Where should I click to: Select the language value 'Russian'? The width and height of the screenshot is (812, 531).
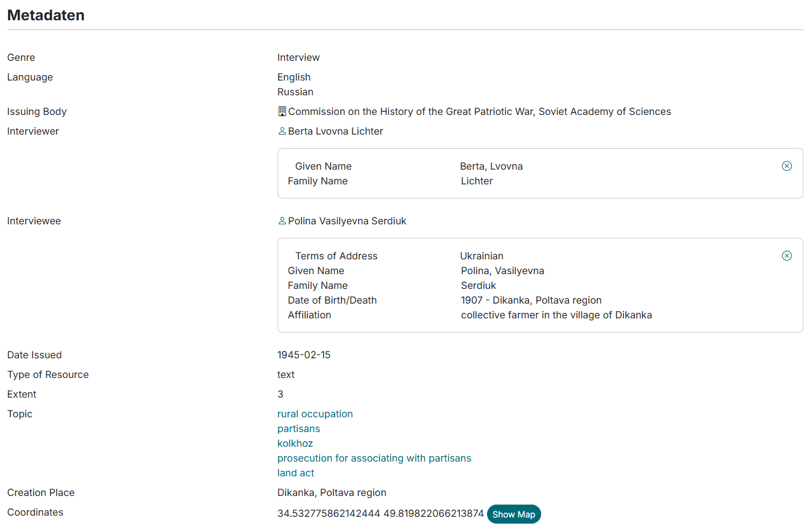[x=295, y=92]
